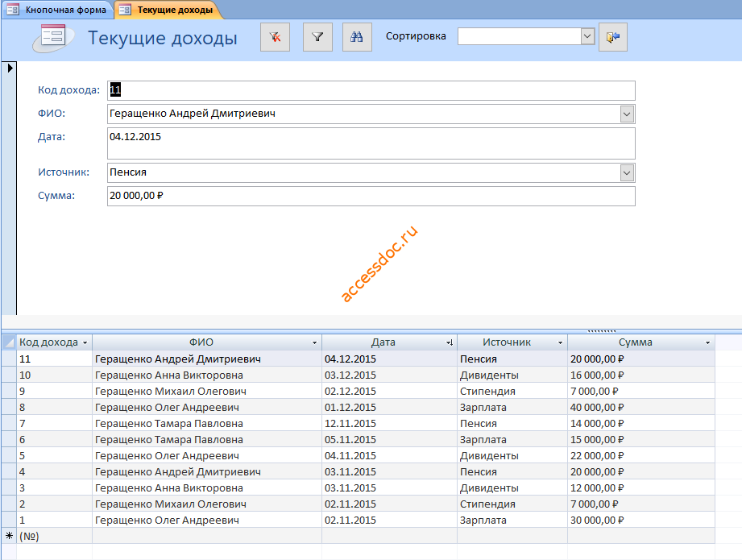
Task: Select the Сумма column header
Action: click(x=641, y=342)
